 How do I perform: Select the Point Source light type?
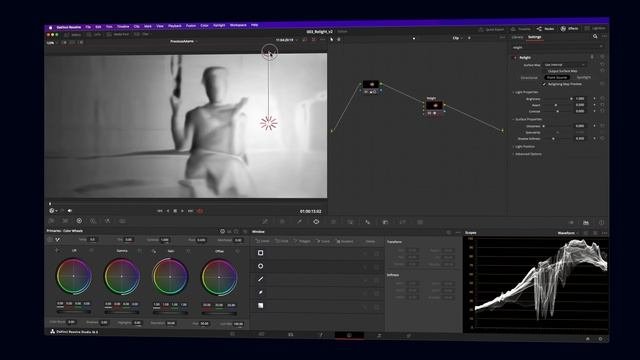tap(557, 77)
